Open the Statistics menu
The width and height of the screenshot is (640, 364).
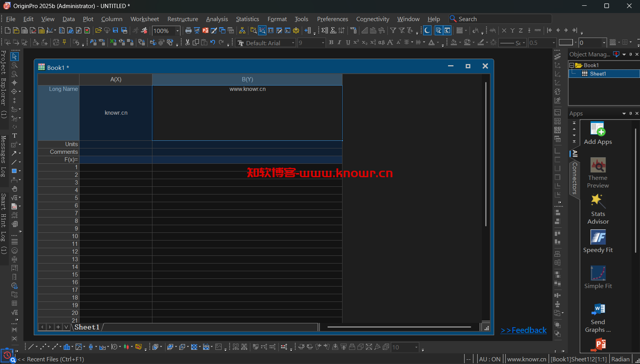click(247, 19)
